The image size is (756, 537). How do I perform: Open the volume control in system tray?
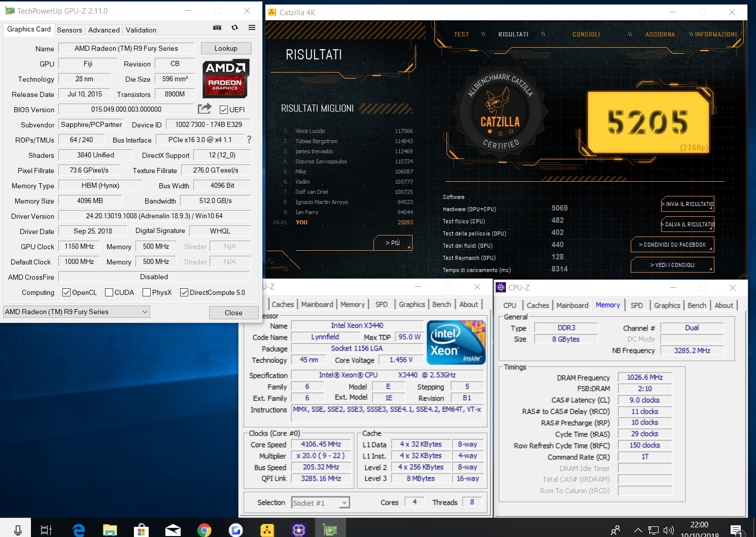click(x=669, y=530)
